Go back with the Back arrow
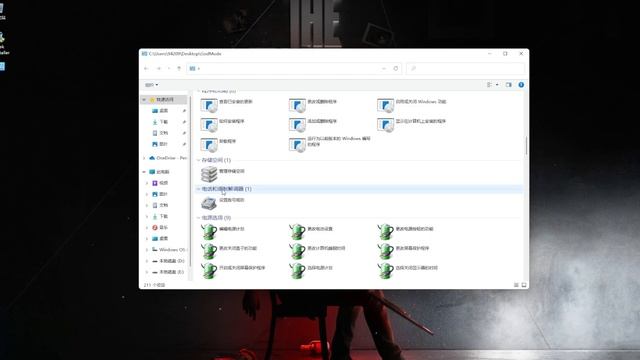This screenshot has width=640, height=360. (147, 69)
